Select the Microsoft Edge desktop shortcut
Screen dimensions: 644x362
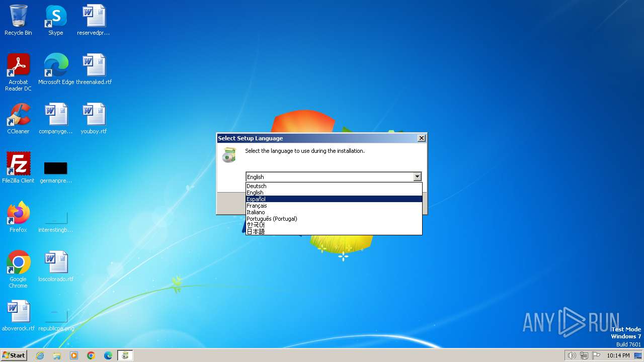pyautogui.click(x=56, y=69)
